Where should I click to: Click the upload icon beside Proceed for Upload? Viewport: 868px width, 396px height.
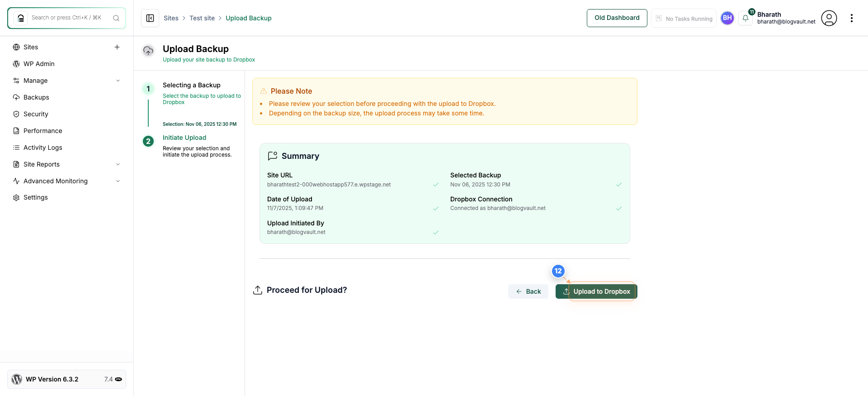click(x=258, y=290)
